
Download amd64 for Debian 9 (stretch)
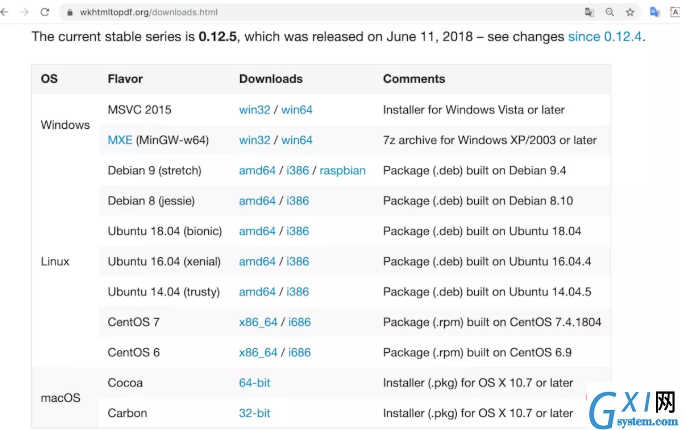click(x=257, y=170)
